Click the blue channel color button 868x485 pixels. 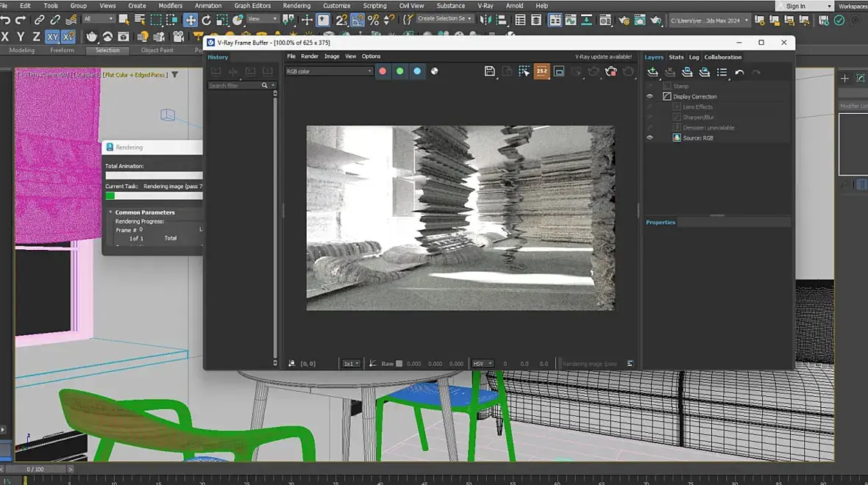point(417,71)
